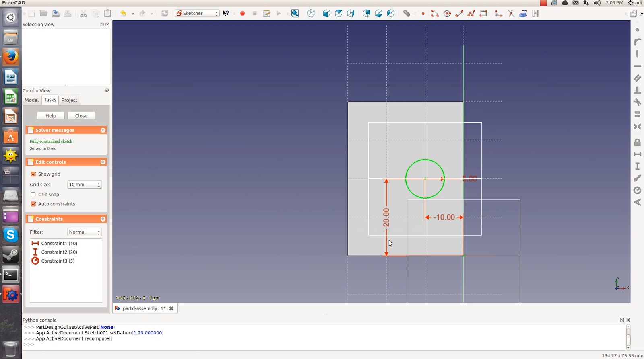Select the Create line tool

pos(459,13)
